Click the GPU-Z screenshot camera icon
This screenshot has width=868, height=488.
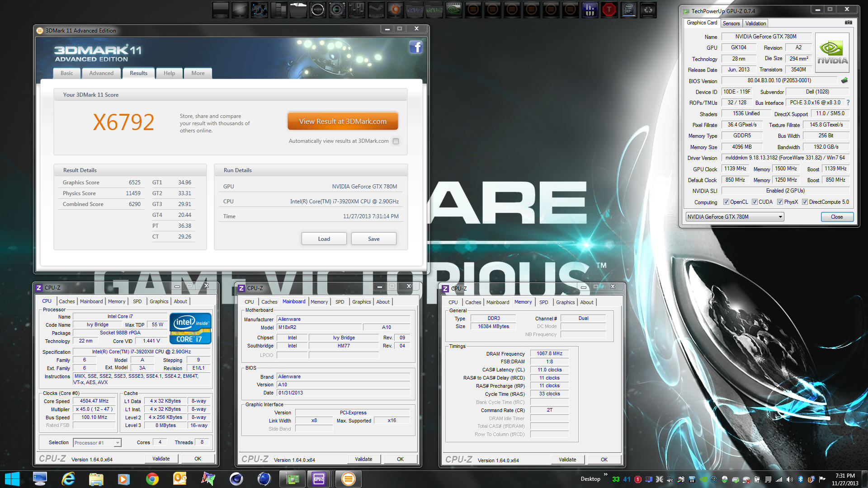848,23
